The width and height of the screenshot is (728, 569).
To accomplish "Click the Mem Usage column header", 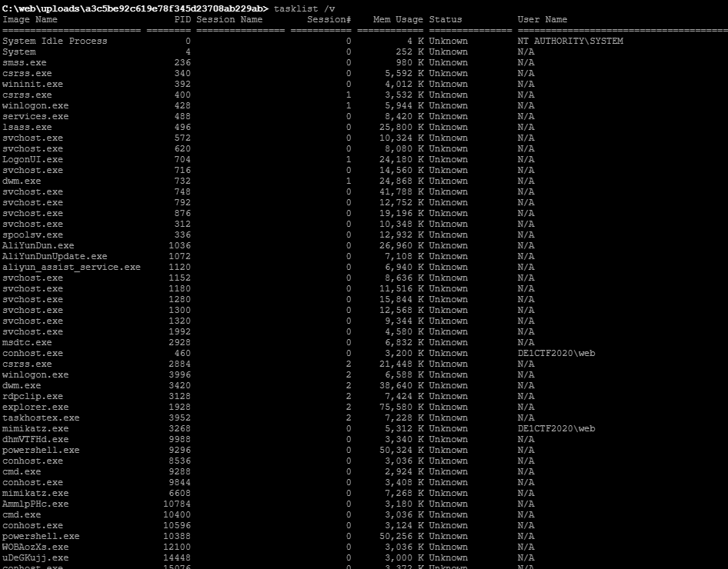I will (x=399, y=19).
